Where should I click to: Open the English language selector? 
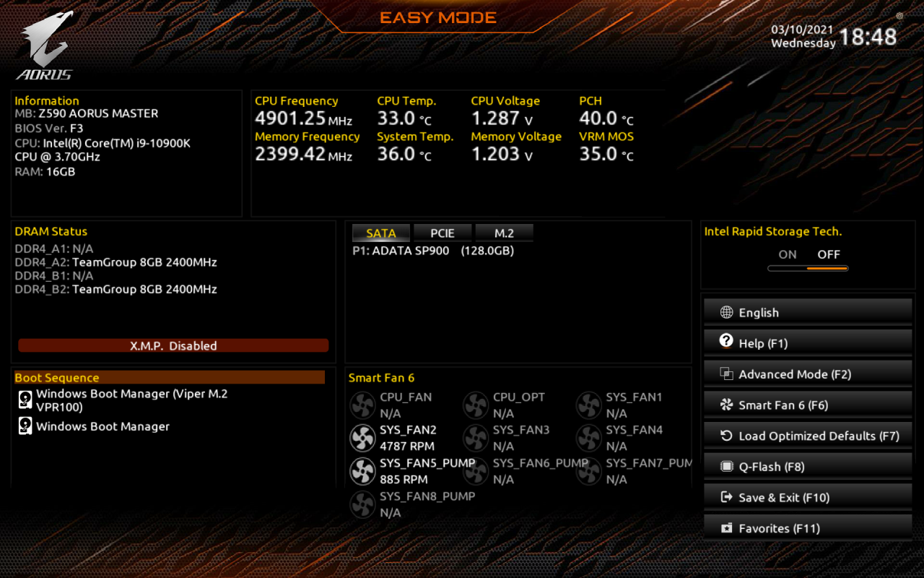(808, 312)
